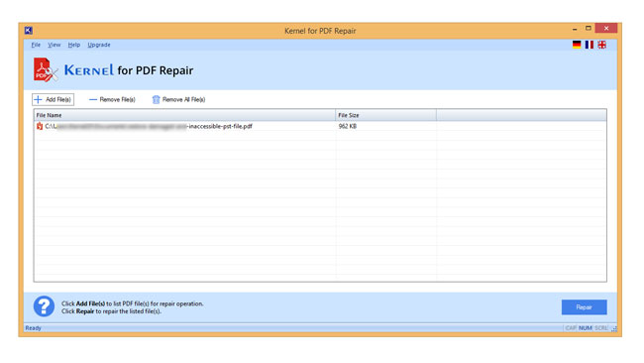Open the View menu

click(54, 45)
